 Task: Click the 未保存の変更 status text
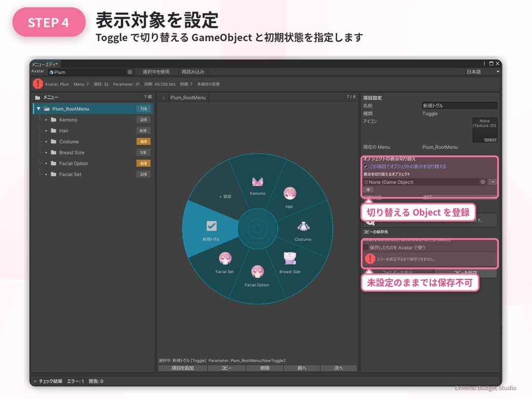coord(208,84)
